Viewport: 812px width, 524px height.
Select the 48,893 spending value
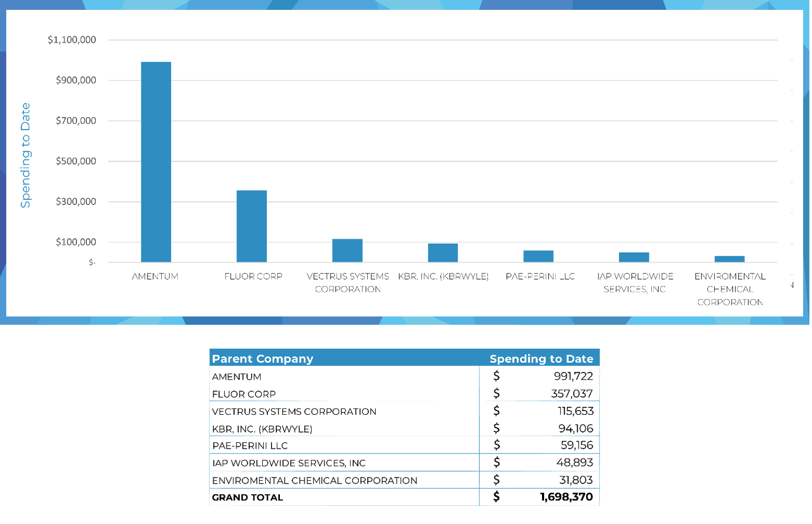(574, 463)
